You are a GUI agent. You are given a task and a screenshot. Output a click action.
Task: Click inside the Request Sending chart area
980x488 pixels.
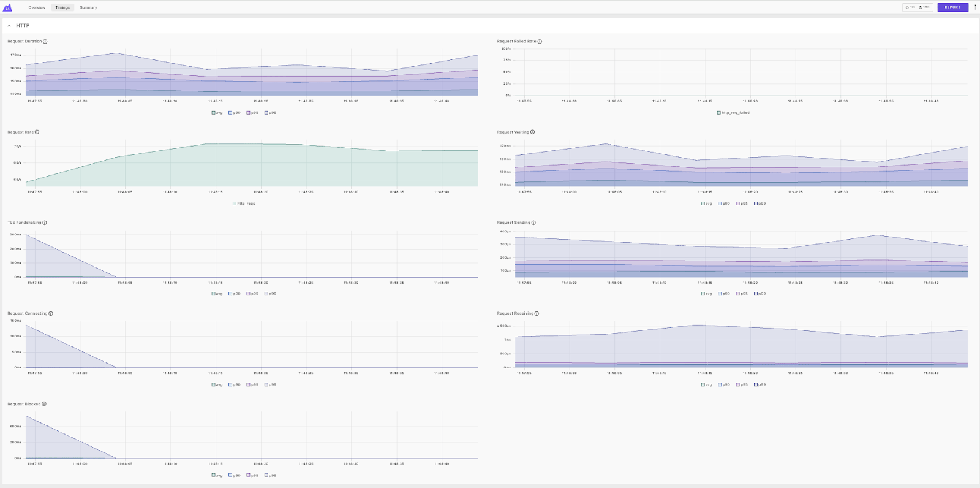(741, 254)
